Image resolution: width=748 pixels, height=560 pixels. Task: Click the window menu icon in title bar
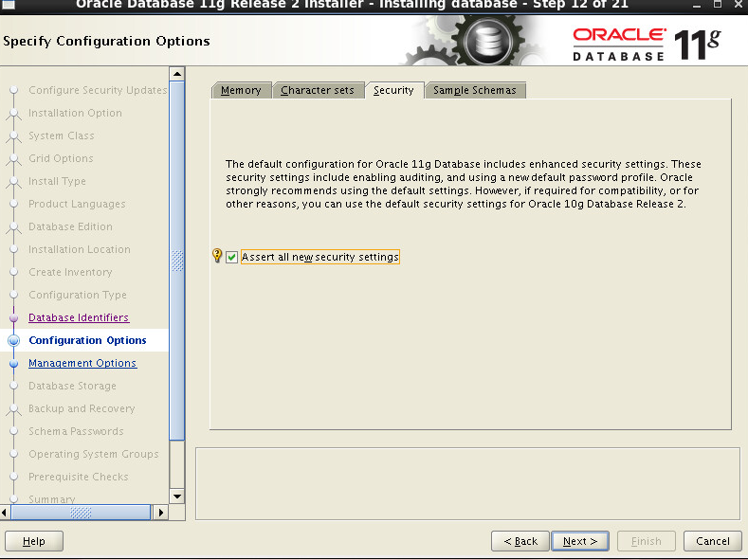point(9,5)
